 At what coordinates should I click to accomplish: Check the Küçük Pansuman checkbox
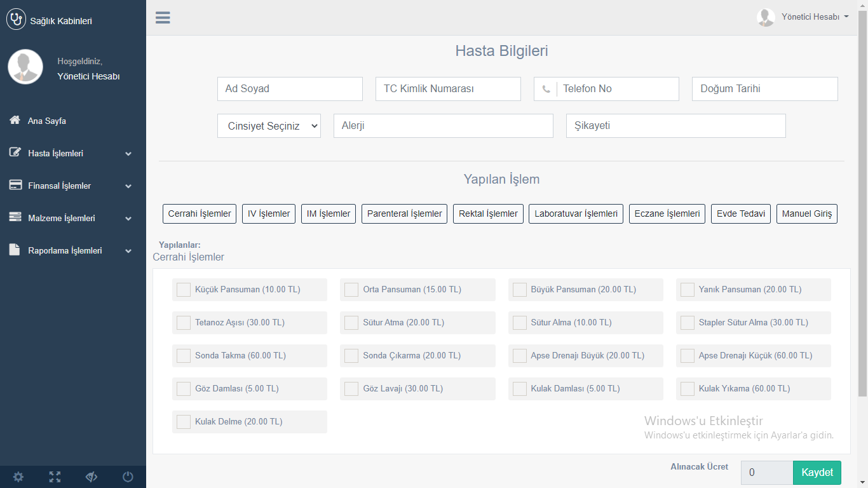click(184, 290)
